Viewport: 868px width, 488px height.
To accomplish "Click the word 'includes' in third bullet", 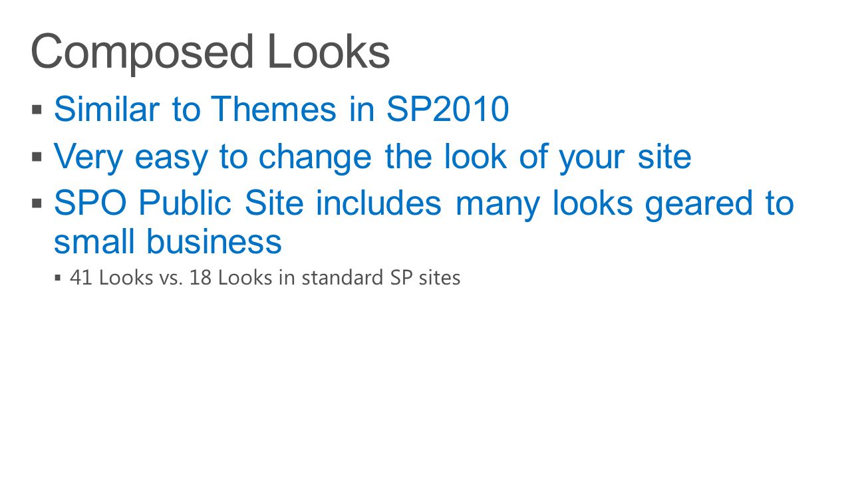I will (378, 203).
